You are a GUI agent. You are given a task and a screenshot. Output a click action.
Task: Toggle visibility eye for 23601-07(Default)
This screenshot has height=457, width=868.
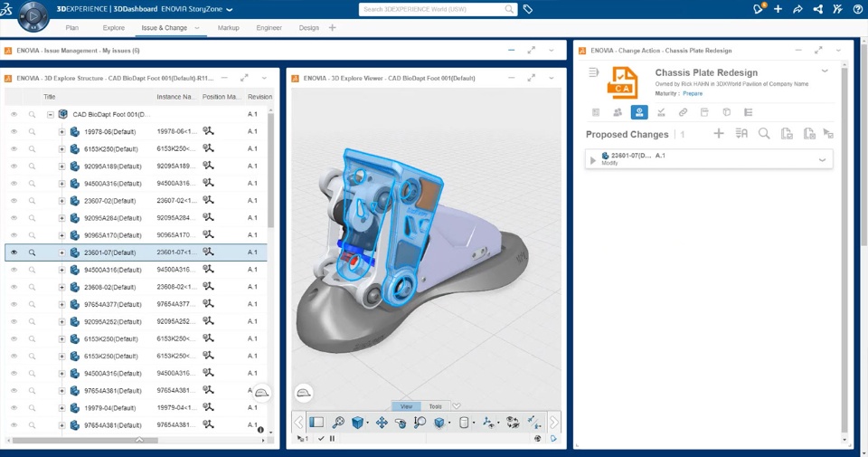[14, 252]
